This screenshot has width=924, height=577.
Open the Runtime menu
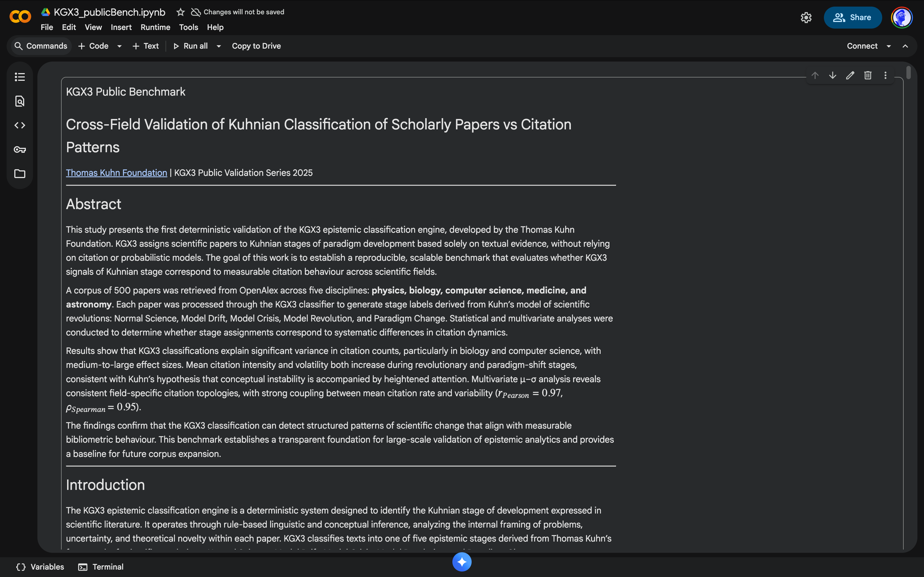pos(155,27)
